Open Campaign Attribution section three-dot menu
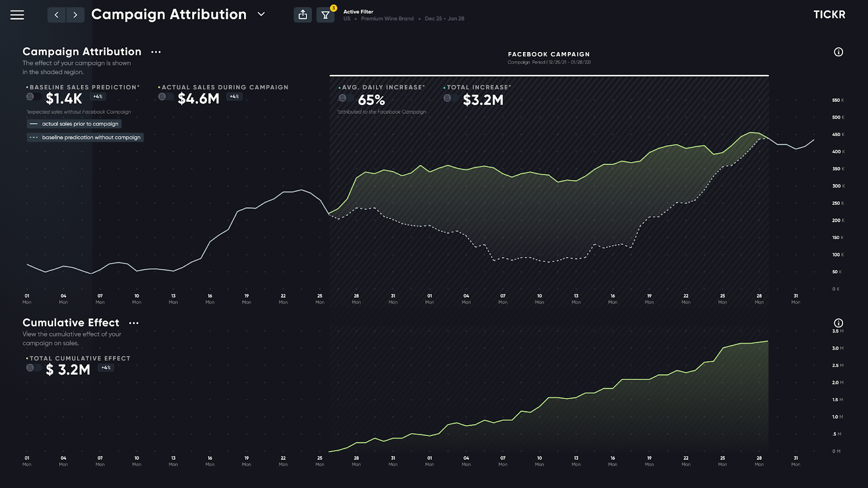Image resolution: width=868 pixels, height=488 pixels. pyautogui.click(x=156, y=52)
